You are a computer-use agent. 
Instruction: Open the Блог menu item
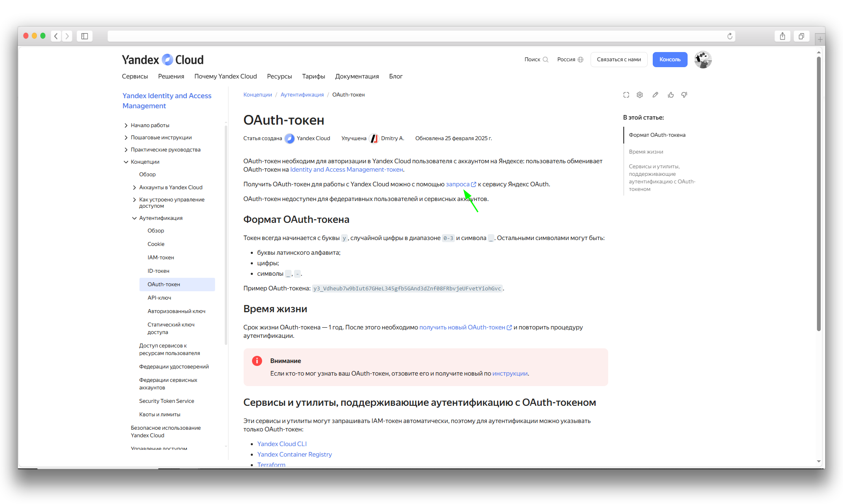click(396, 76)
